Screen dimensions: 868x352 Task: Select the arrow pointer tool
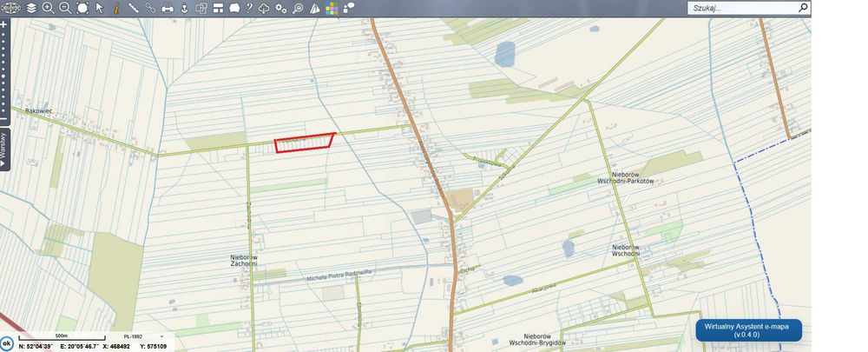click(100, 8)
